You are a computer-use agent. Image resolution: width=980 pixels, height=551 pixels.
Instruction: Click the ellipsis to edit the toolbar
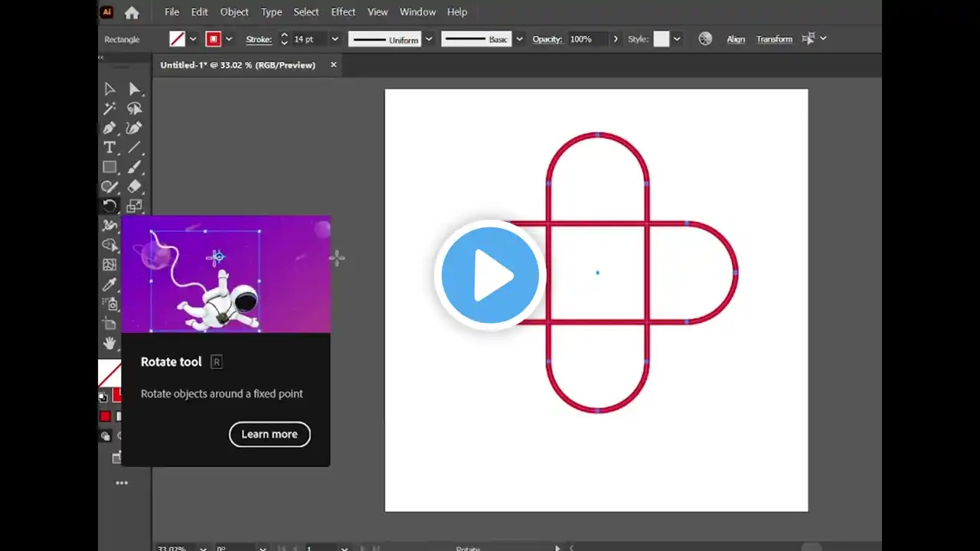click(122, 483)
